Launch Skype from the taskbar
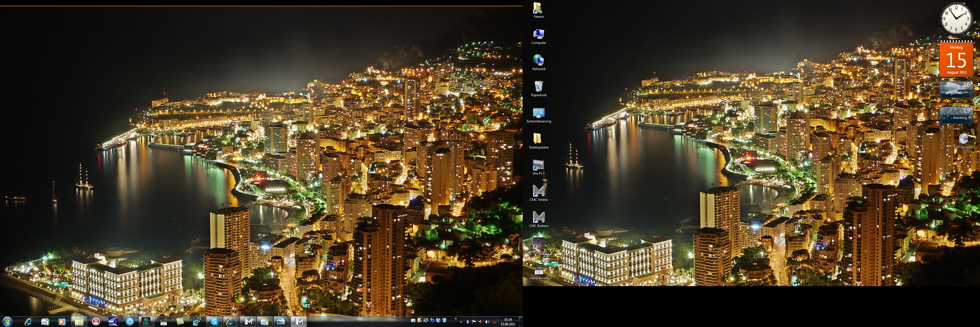The width and height of the screenshot is (980, 327). tap(214, 322)
